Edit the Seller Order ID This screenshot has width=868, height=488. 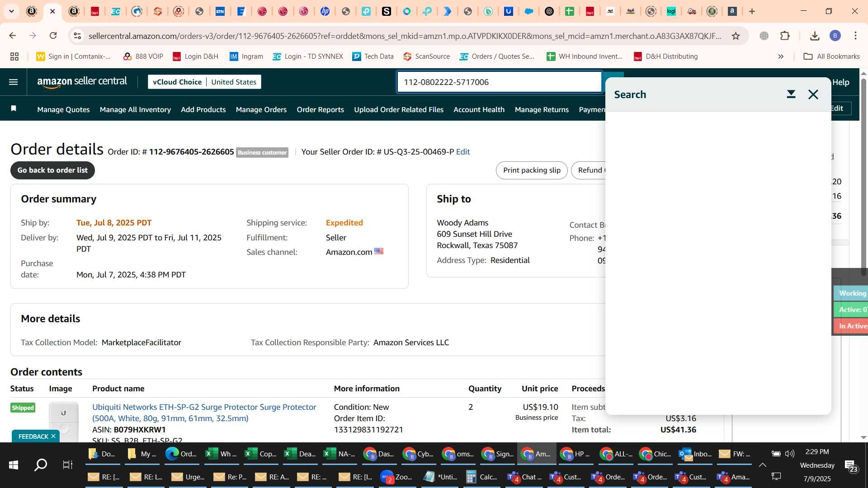(x=463, y=152)
